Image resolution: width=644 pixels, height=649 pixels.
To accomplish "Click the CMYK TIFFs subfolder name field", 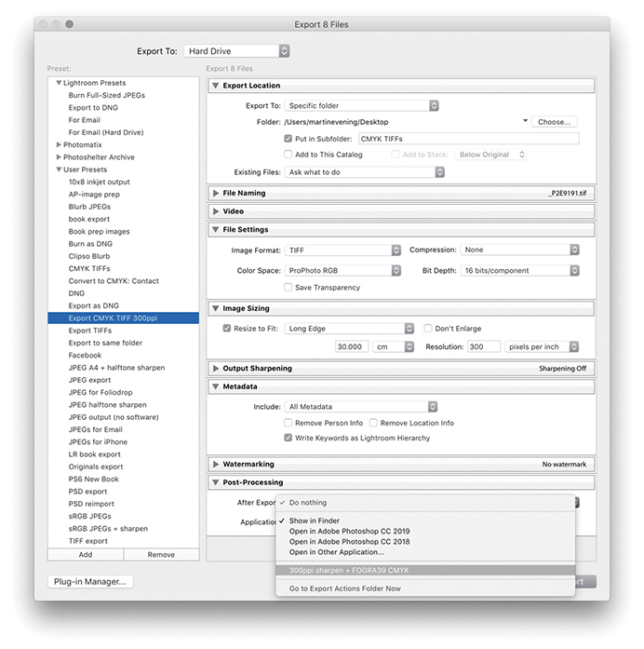I will [454, 139].
